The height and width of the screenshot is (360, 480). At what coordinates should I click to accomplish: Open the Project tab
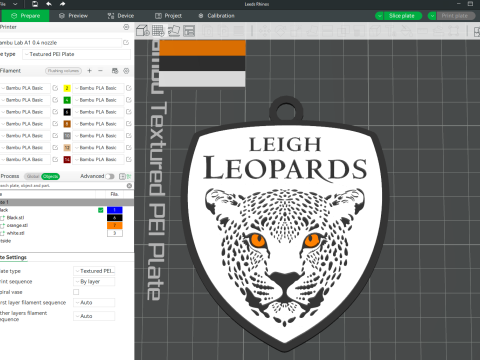pos(169,16)
